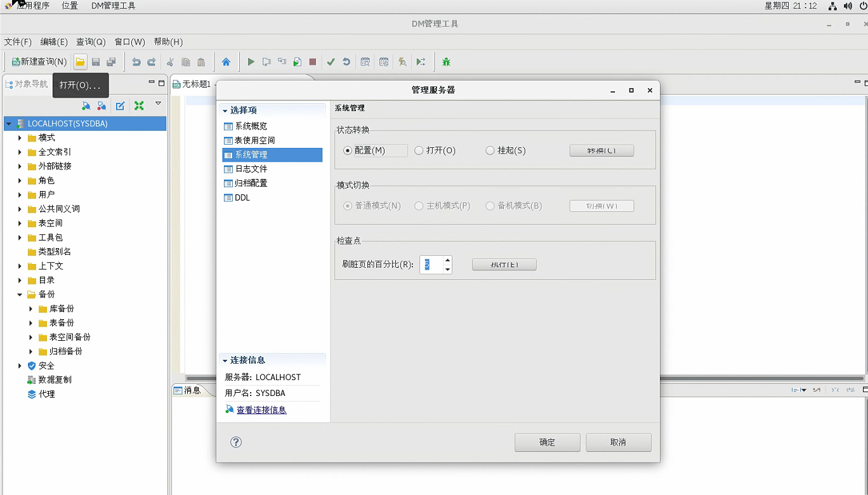The image size is (868, 495).
Task: Select the Home icon in the toolbar
Action: pyautogui.click(x=227, y=62)
